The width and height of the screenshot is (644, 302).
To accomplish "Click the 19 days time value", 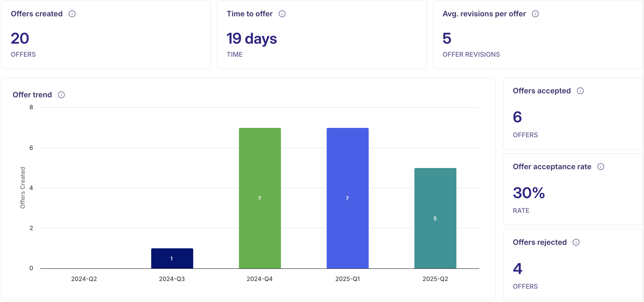I will [252, 39].
